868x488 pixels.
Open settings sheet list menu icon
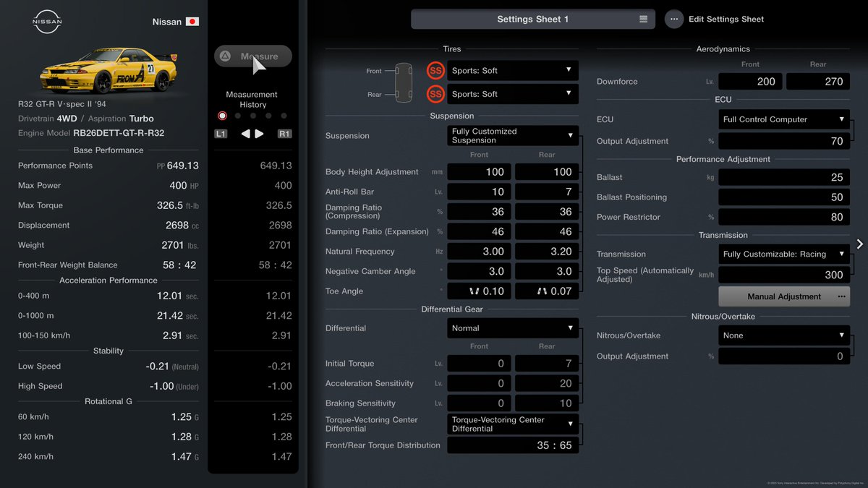(644, 20)
